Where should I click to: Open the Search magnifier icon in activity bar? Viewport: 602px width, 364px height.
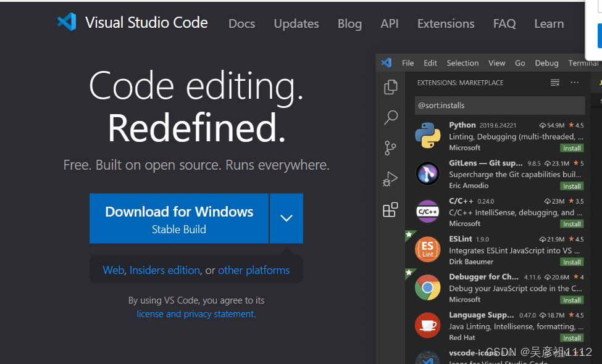[390, 117]
